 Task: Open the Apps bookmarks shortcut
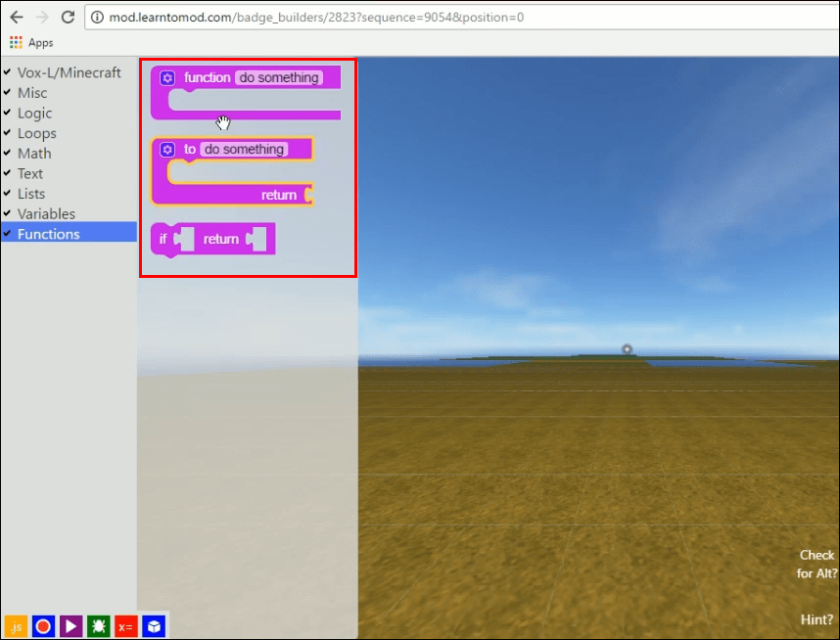[x=31, y=42]
